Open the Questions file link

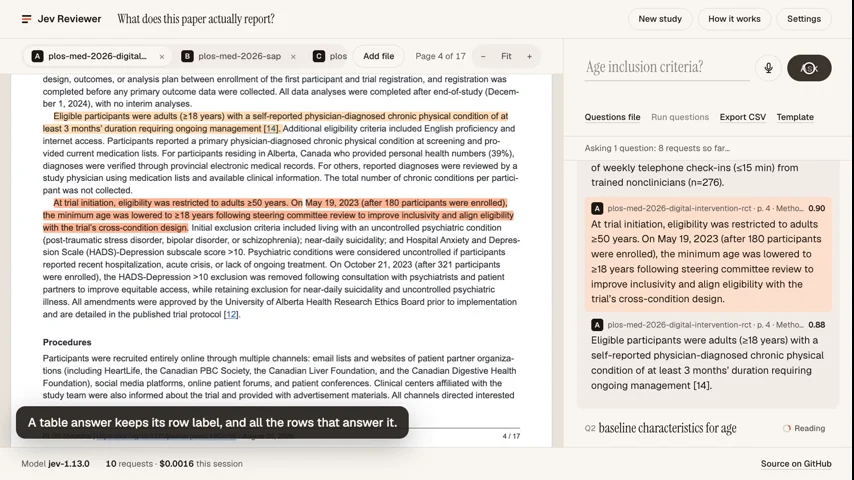612,117
